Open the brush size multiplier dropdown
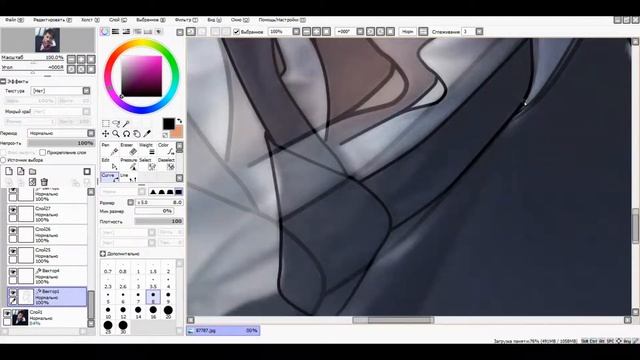640x360 pixels. click(131, 202)
